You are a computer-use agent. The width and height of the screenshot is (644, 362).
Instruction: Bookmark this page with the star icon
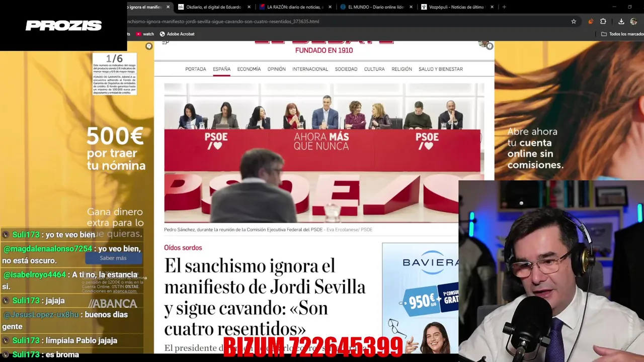574,22
